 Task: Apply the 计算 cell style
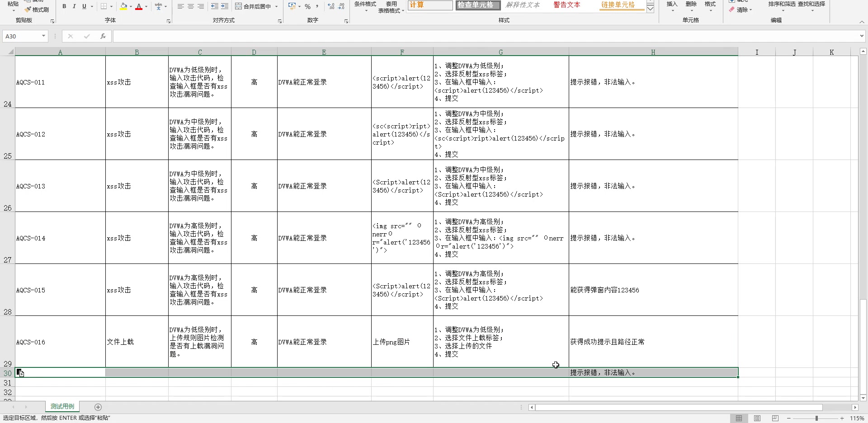(x=430, y=5)
